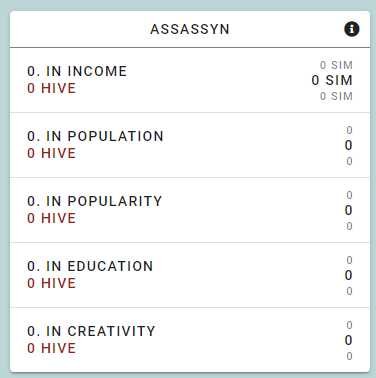
Task: Select the bold 0 creativity value
Action: point(348,340)
